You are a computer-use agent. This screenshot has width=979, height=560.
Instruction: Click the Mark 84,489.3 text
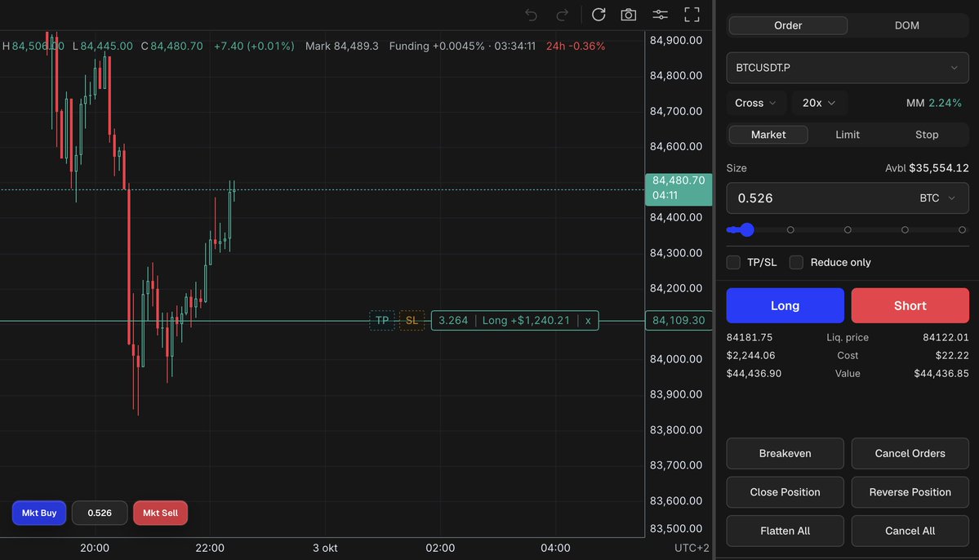[341, 47]
